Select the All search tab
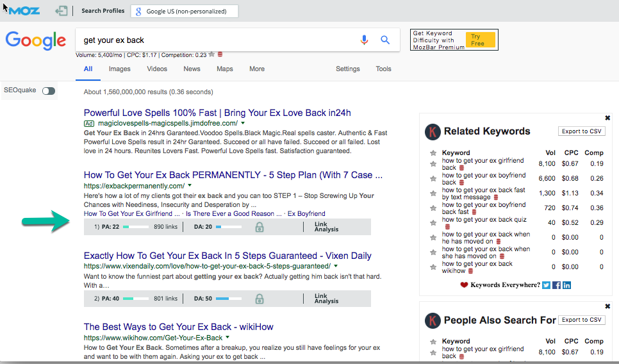 (x=88, y=69)
